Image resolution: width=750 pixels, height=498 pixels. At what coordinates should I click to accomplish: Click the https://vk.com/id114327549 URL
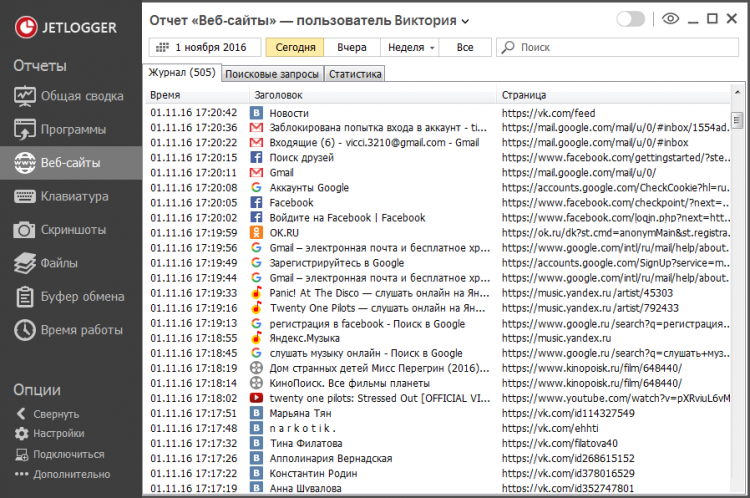pyautogui.click(x=568, y=413)
